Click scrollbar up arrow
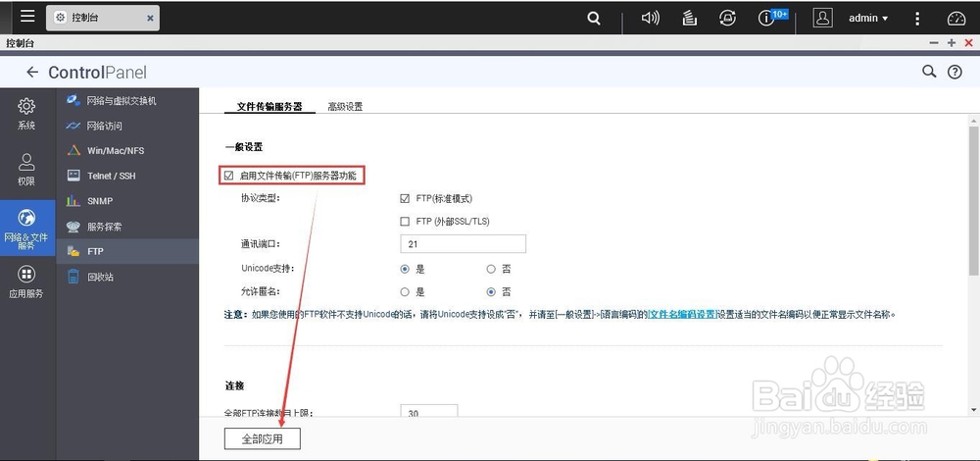Viewport: 980px width, 461px height. pos(973,120)
